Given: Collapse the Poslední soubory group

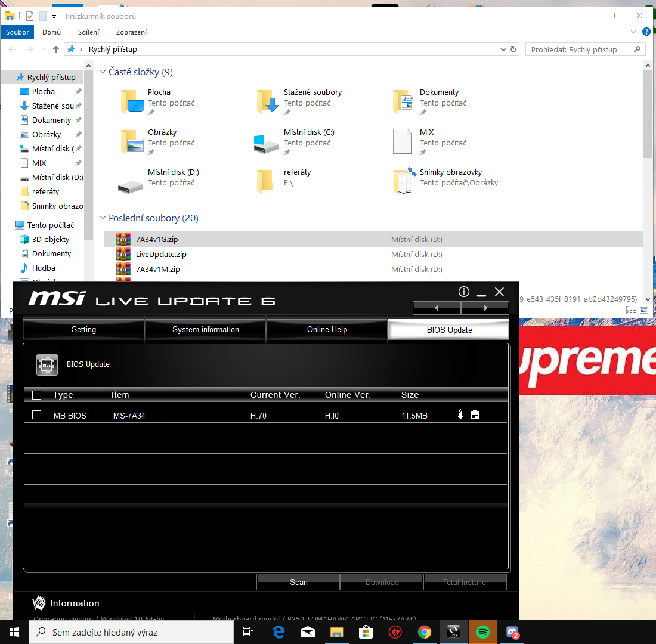Looking at the screenshot, I should coord(103,218).
